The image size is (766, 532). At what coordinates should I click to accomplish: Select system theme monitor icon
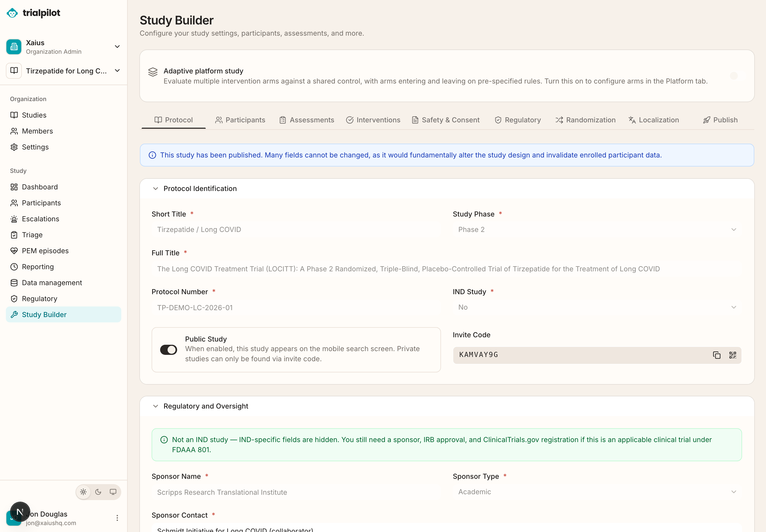coord(113,492)
